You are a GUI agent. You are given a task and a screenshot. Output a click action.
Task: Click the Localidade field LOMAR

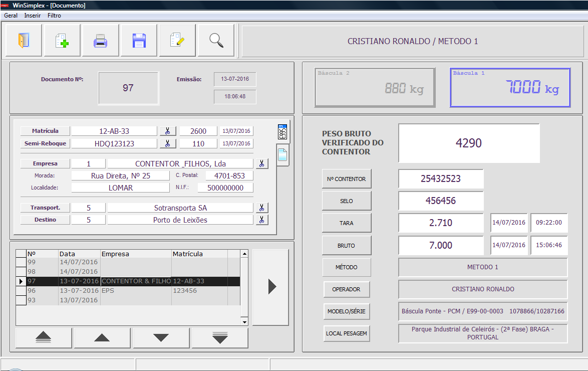click(120, 188)
